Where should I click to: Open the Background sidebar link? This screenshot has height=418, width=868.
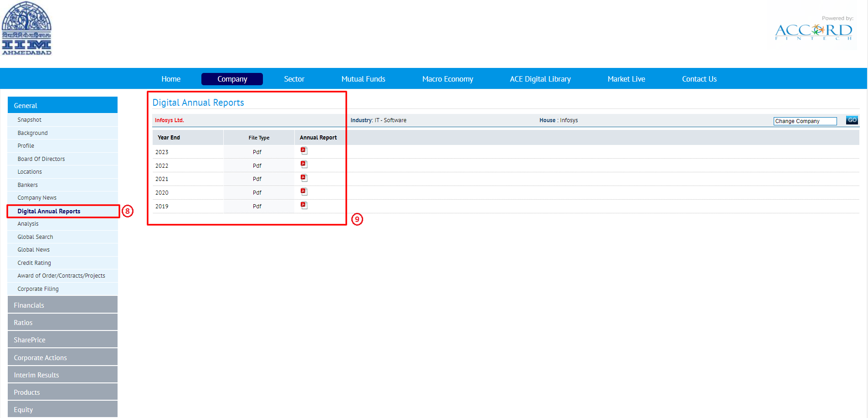(32, 133)
